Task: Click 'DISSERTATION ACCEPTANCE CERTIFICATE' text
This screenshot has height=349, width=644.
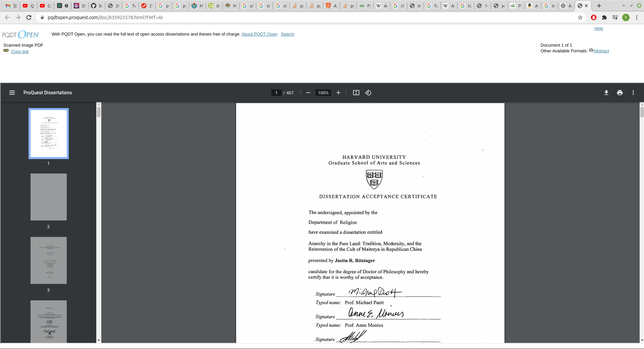Action: coord(378,197)
